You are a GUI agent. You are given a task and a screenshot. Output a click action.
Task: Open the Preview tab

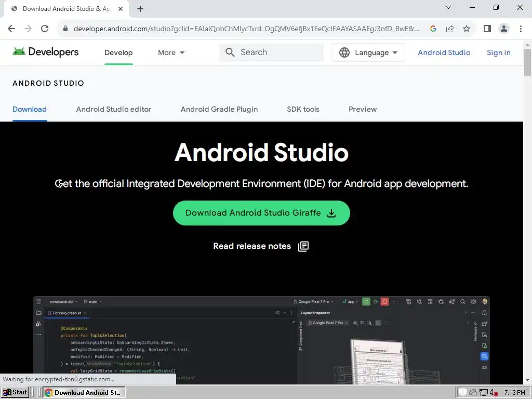pos(363,109)
